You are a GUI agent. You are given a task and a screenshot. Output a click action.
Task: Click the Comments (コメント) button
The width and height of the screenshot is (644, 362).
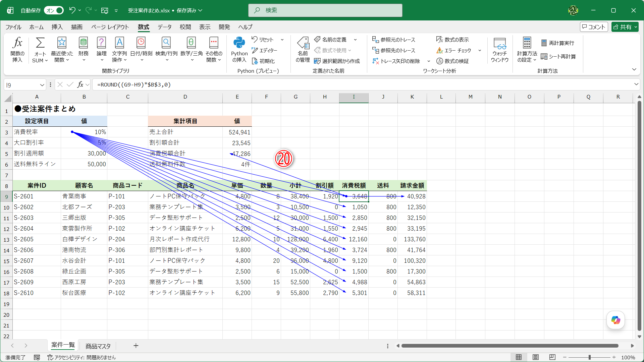point(594,27)
